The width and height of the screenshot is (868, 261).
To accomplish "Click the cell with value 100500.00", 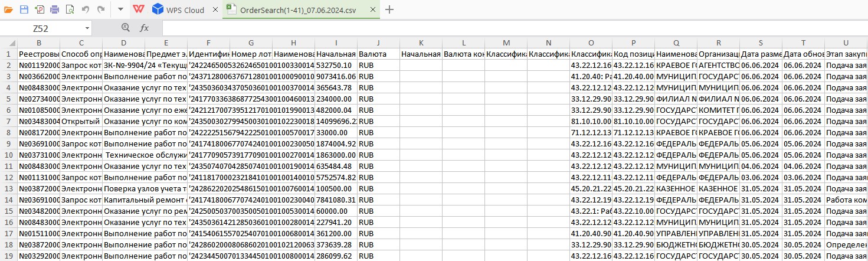I will [336, 188].
